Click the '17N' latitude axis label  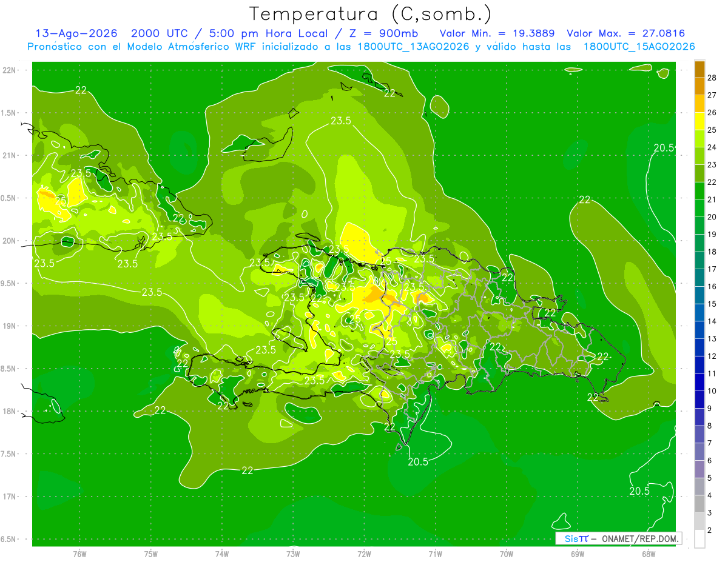[9, 497]
